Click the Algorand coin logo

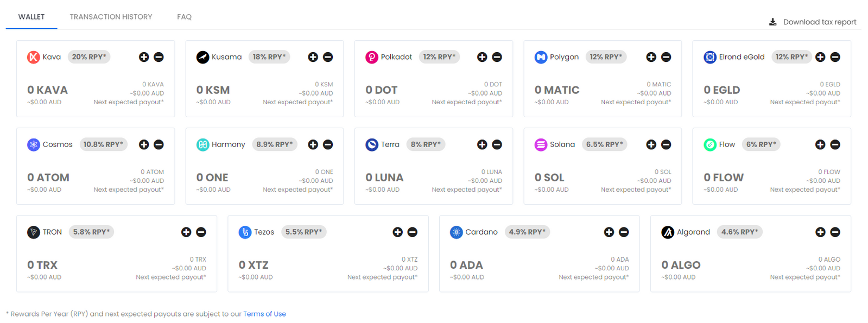(x=668, y=232)
